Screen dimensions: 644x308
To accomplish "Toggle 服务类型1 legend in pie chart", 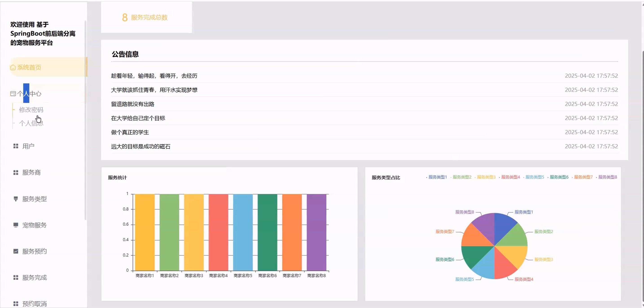I will coord(437,177).
